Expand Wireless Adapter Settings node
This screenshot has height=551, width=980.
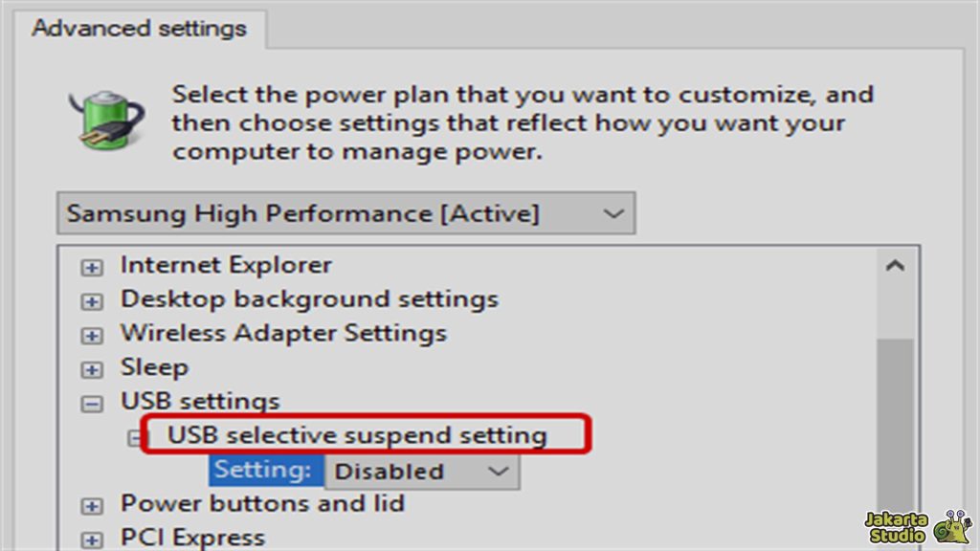[92, 336]
